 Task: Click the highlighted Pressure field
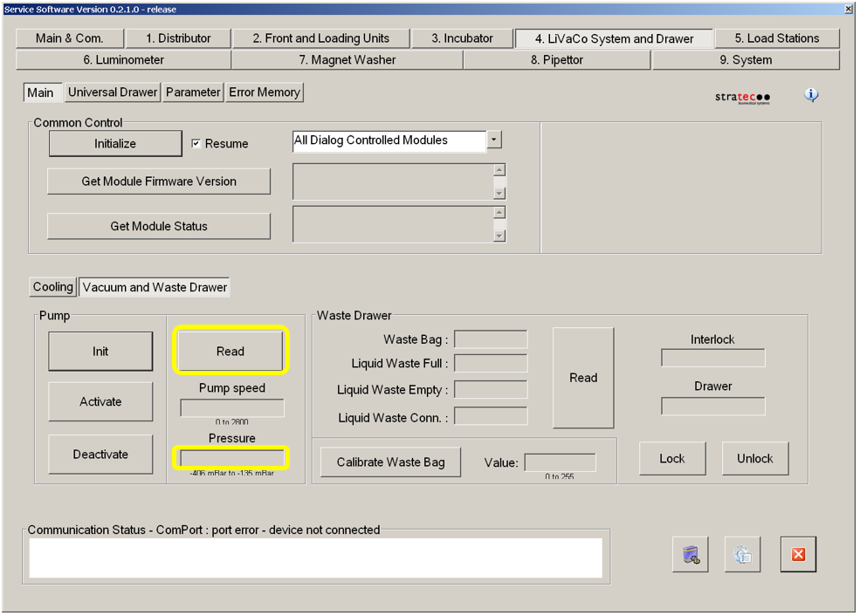pos(232,458)
